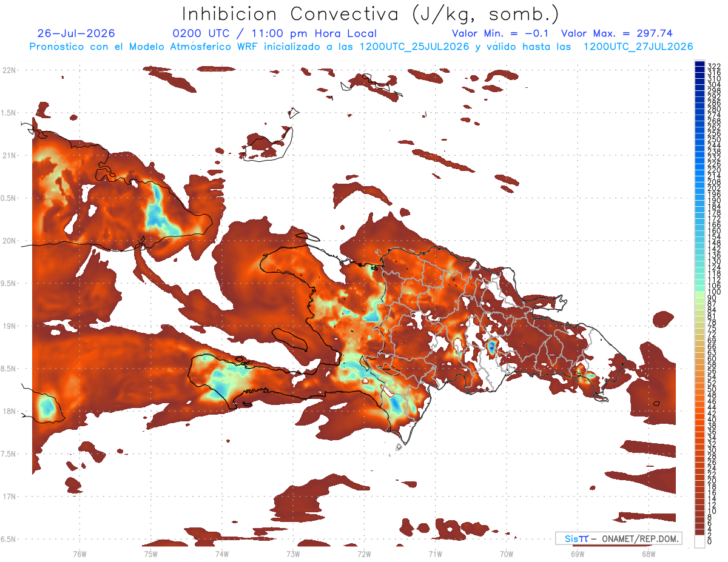Click the '21N' latitude label
The image size is (728, 562).
8,155
